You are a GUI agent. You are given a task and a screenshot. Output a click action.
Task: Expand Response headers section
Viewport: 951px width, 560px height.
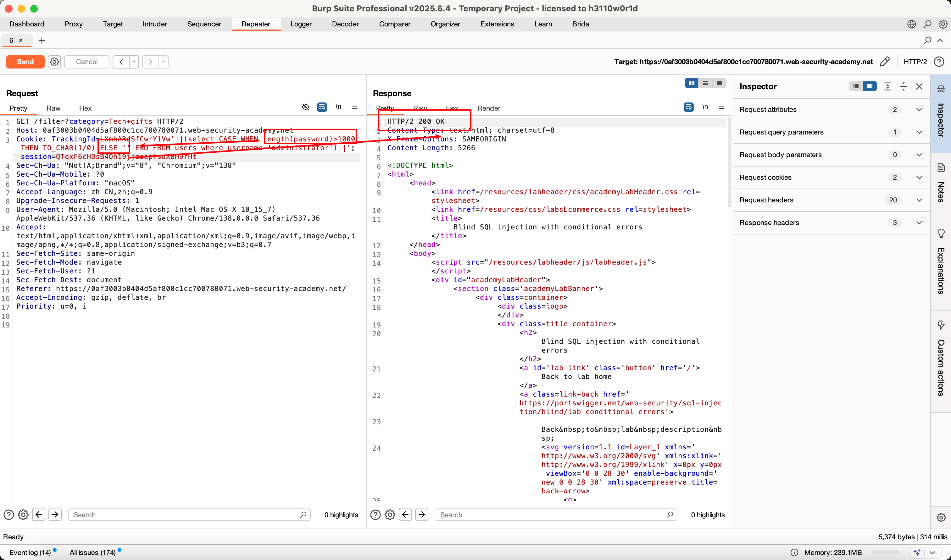point(832,222)
